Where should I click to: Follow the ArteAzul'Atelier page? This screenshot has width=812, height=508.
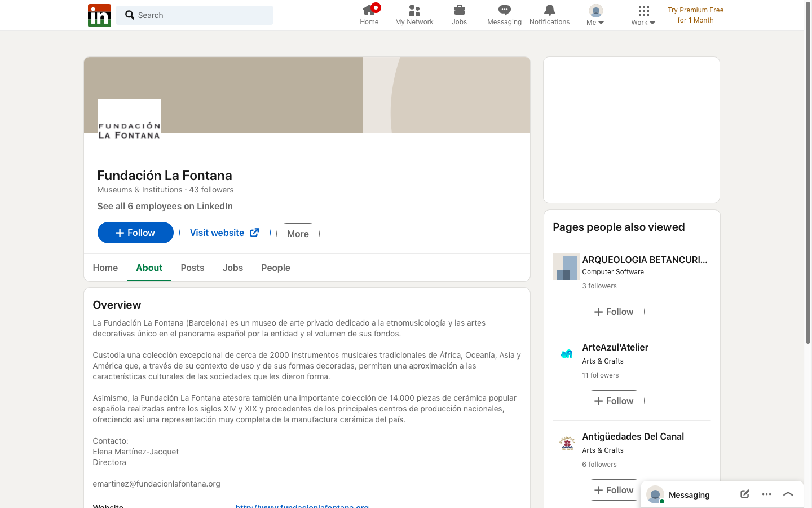pos(614,401)
